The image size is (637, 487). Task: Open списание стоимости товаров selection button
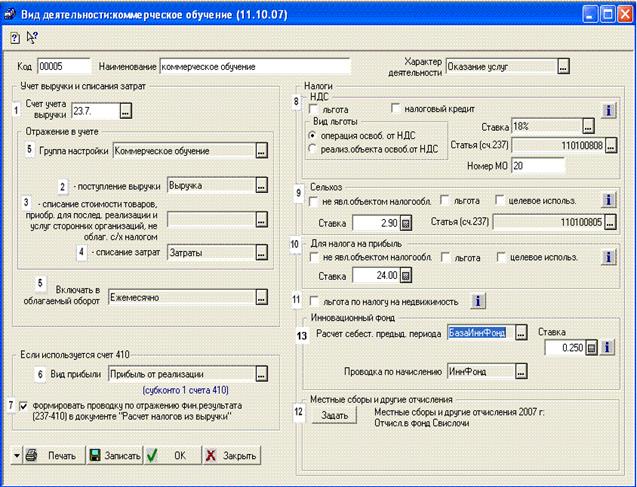click(261, 219)
